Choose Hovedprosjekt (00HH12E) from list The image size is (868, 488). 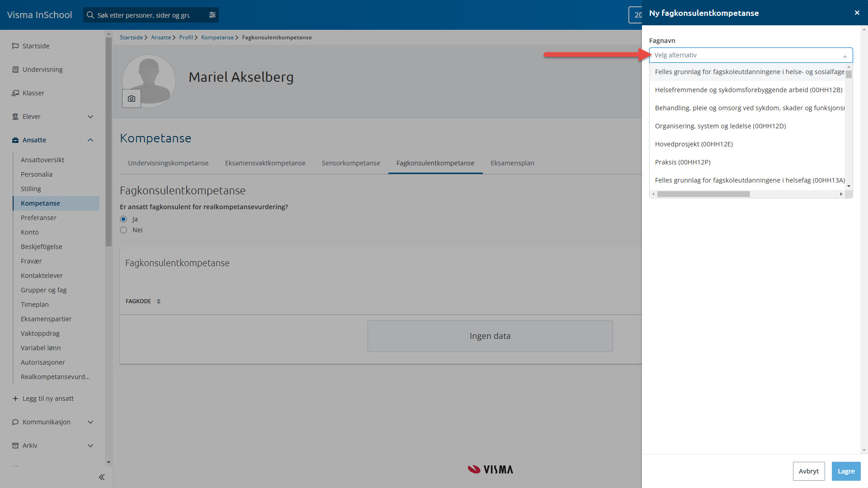pyautogui.click(x=694, y=144)
